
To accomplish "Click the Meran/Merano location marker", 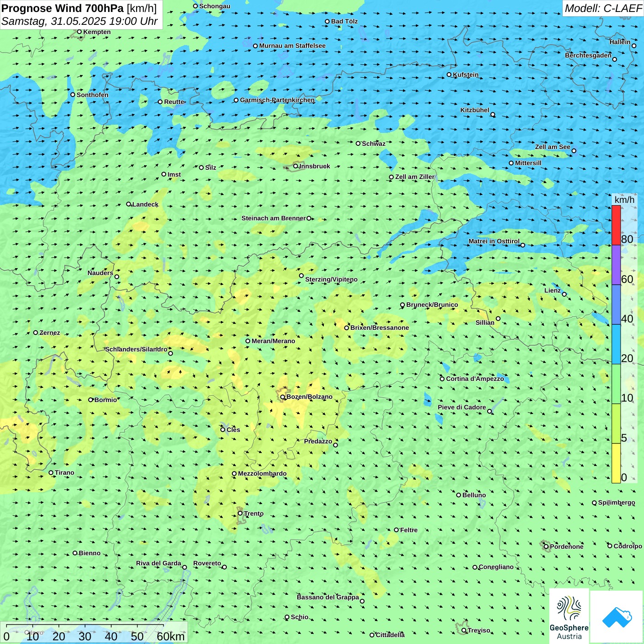I will pos(247,341).
